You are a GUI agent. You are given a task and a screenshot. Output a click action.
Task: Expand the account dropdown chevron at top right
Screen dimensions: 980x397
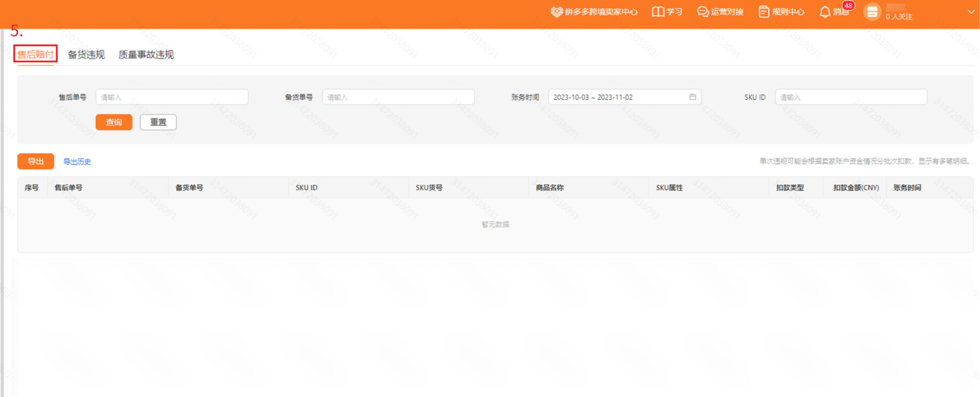[970, 12]
